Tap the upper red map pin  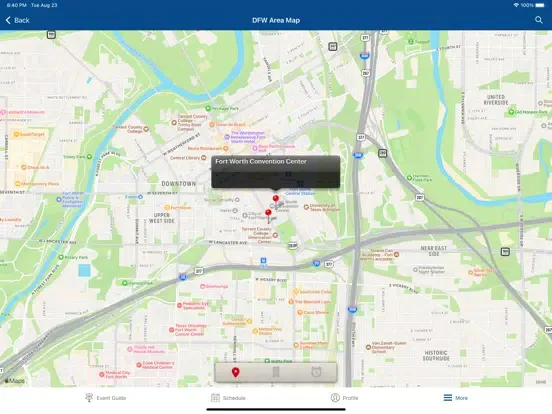[276, 199]
